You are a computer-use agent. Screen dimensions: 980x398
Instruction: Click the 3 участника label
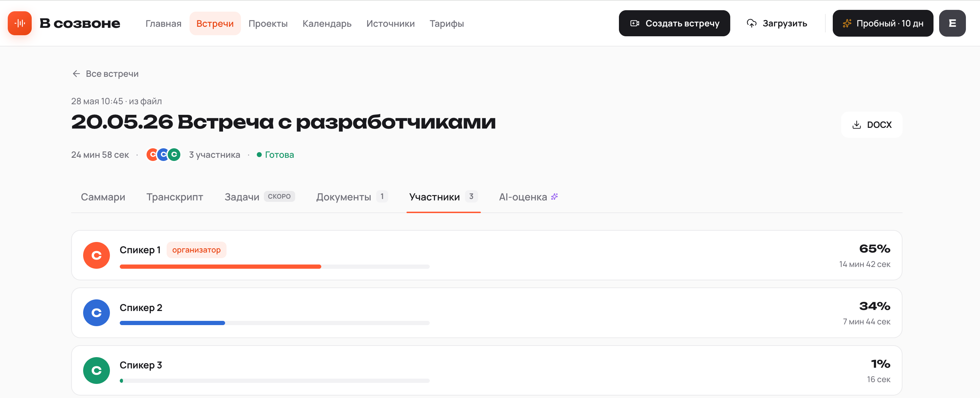[215, 155]
